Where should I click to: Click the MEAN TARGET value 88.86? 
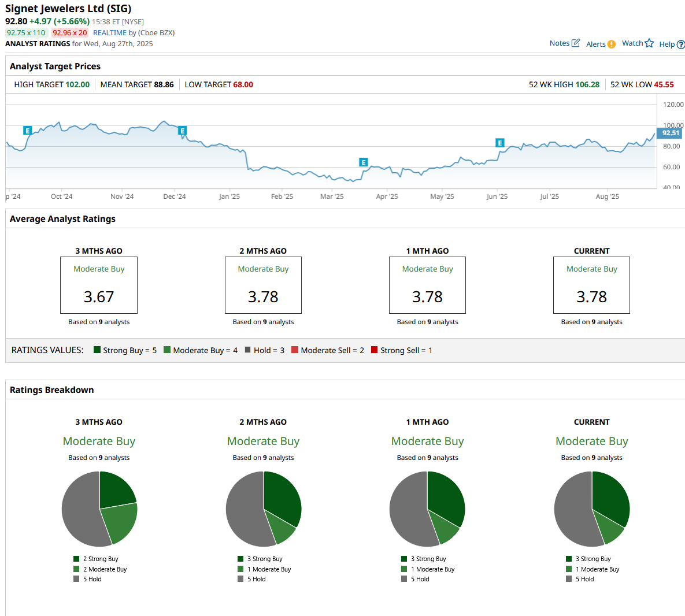point(164,85)
